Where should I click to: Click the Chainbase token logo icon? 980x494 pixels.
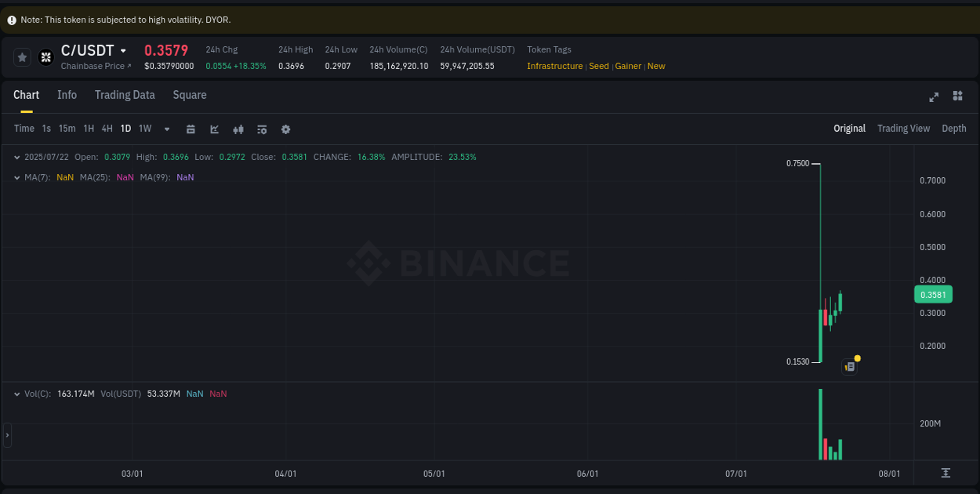(x=45, y=56)
